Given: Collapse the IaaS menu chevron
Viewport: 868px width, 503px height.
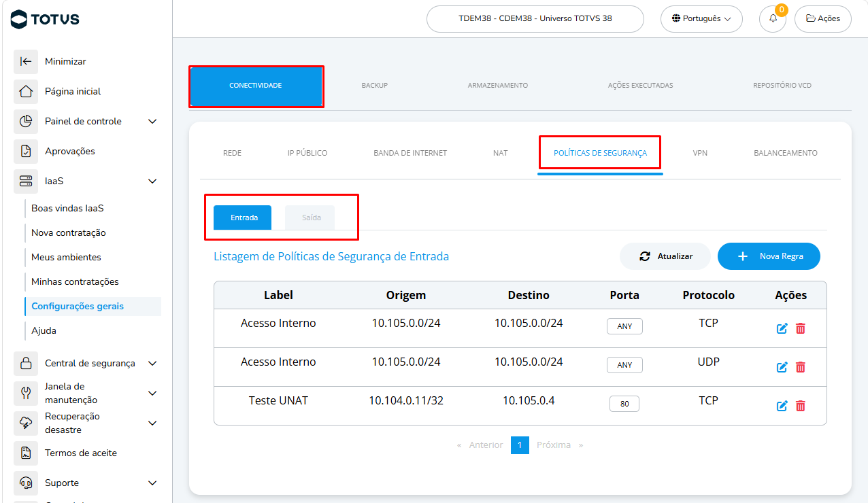Looking at the screenshot, I should pyautogui.click(x=152, y=181).
